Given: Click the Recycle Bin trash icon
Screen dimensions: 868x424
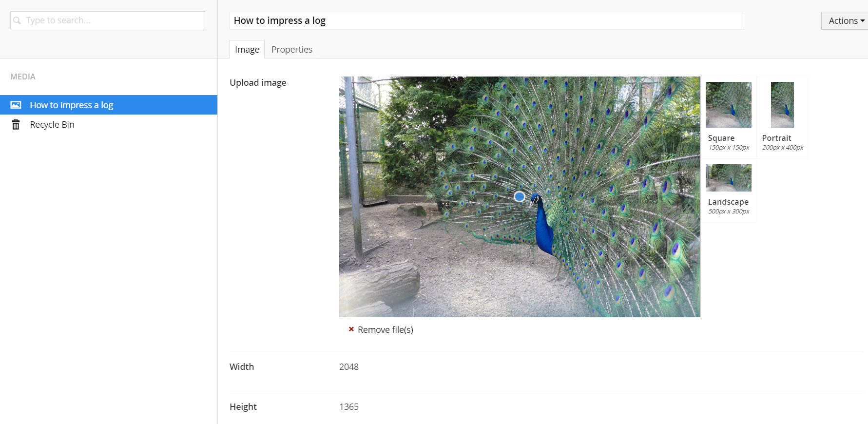Looking at the screenshot, I should pos(16,125).
